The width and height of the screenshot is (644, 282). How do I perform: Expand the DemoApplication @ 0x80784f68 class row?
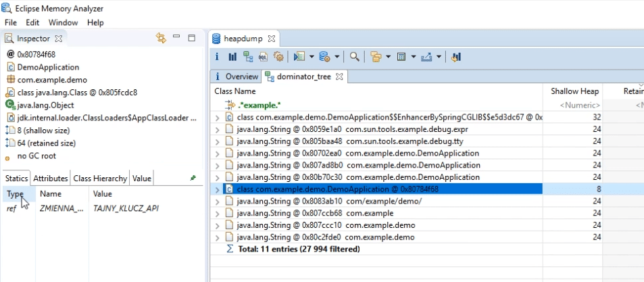click(x=218, y=189)
